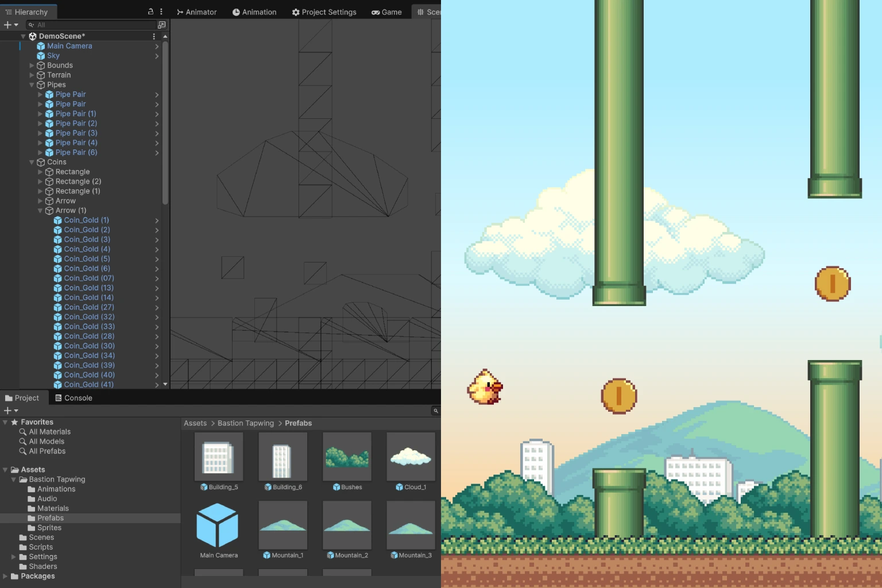
Task: Switch to the Animator tab
Action: pos(196,12)
